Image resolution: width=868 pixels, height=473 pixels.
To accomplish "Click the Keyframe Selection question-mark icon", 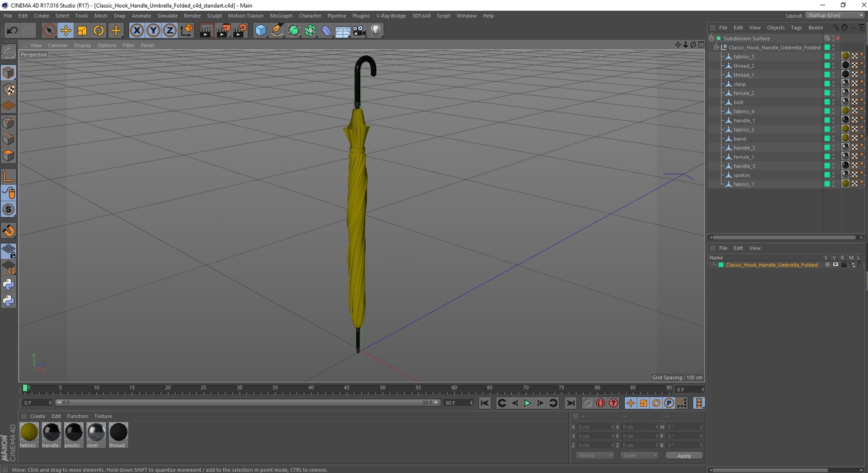I will pyautogui.click(x=613, y=403).
